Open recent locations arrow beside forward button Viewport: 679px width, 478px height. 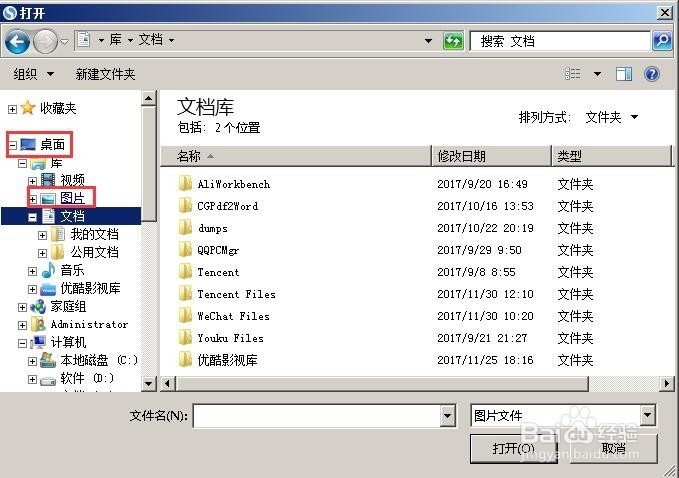64,42
